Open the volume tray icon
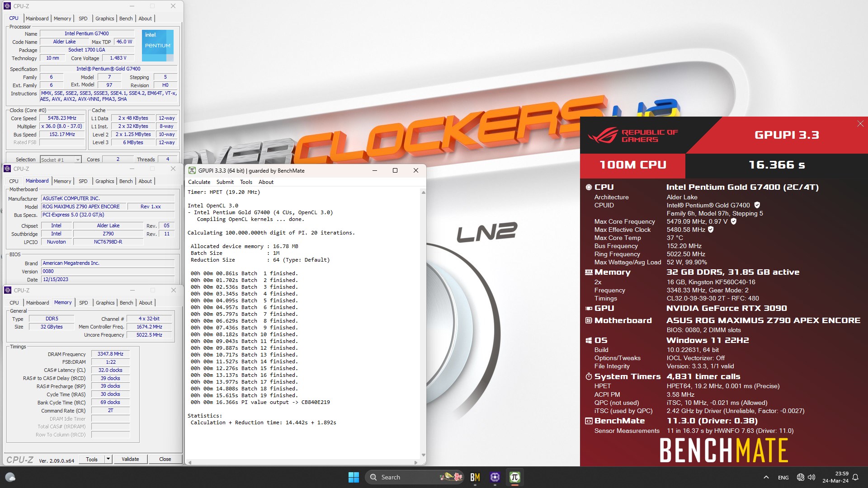Viewport: 868px width, 488px height. click(811, 477)
